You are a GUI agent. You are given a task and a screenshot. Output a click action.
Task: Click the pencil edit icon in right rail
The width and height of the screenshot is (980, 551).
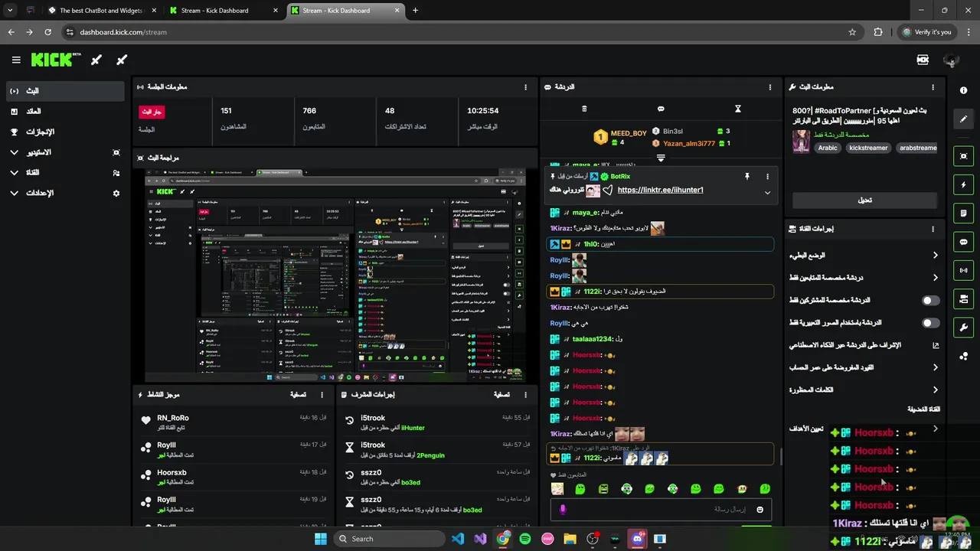(x=963, y=119)
